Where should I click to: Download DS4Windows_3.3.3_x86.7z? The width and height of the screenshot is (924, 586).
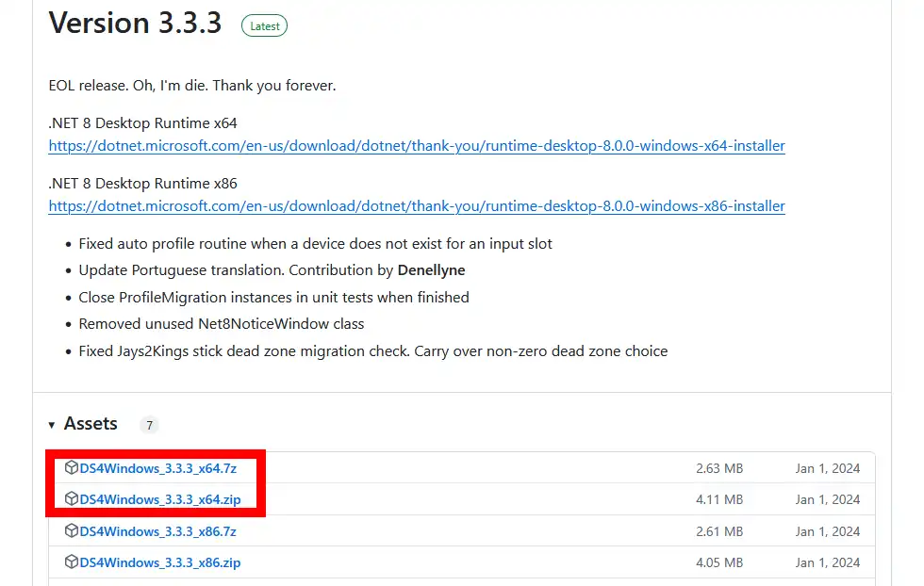158,531
